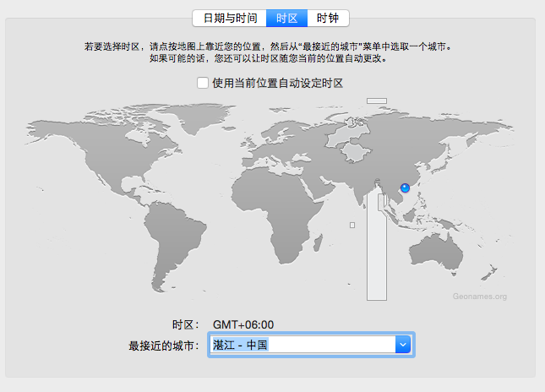Click the Geonames.org credit on the map
The image size is (545, 392).
[x=479, y=297]
